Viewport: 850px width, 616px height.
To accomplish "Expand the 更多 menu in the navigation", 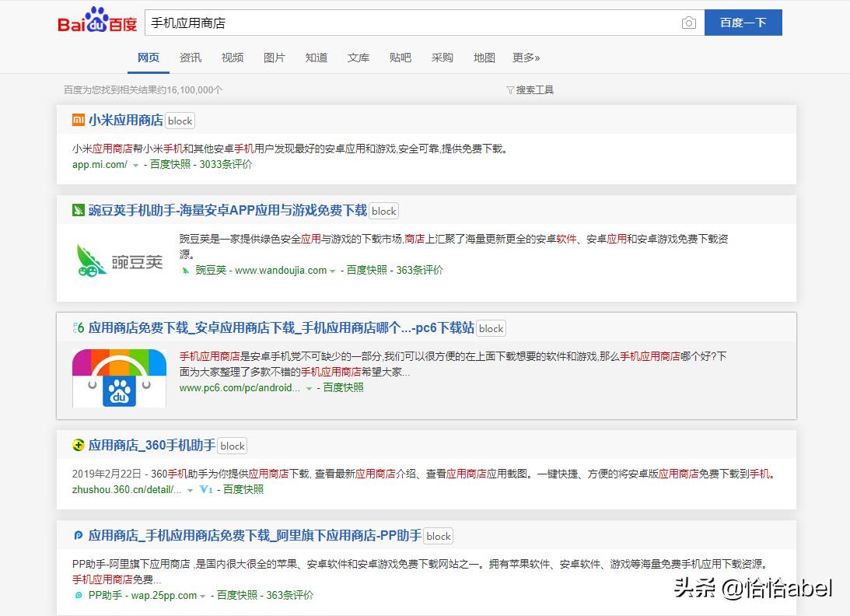I will click(x=526, y=58).
